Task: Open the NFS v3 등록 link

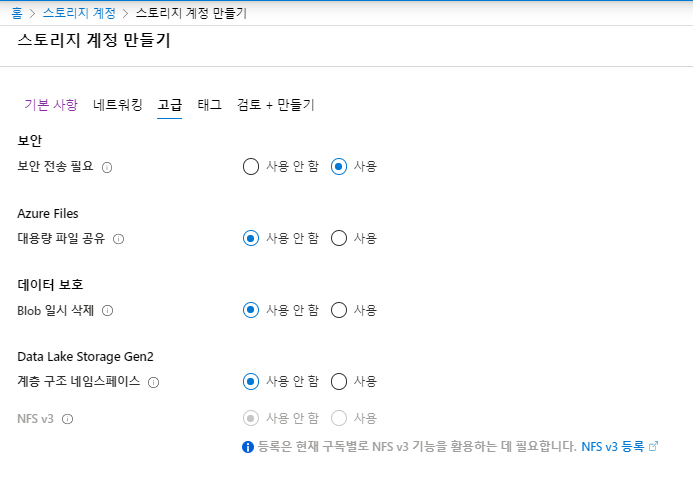Action: pos(613,446)
